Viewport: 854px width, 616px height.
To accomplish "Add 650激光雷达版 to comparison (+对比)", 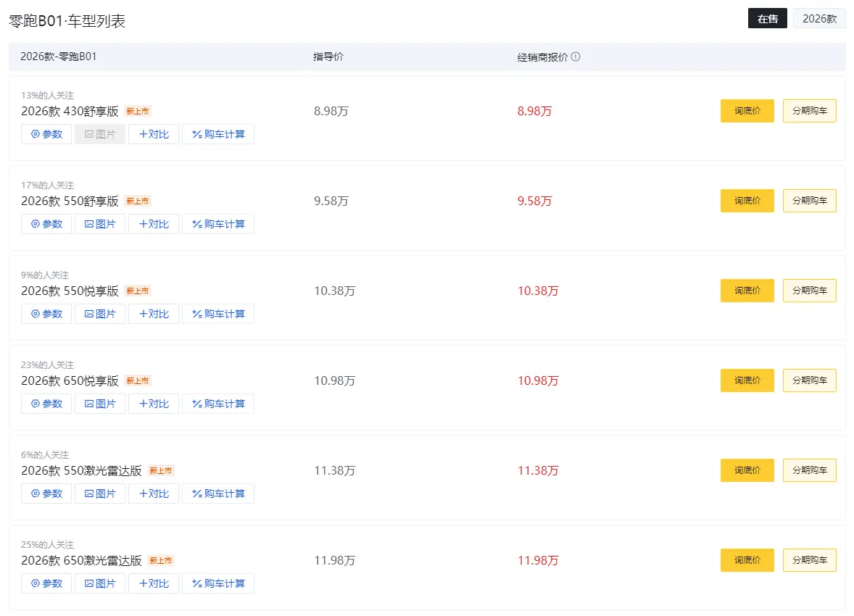I will 153,583.
